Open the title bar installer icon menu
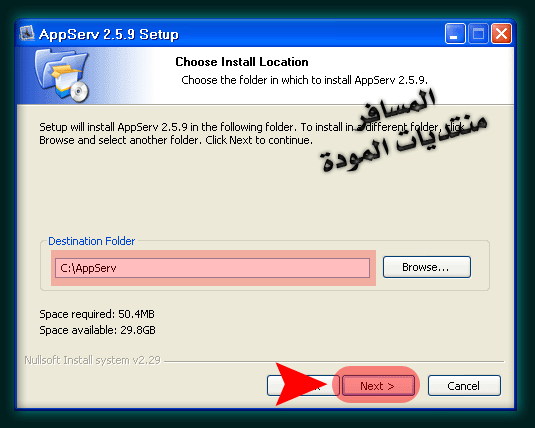The image size is (535, 428). click(x=27, y=33)
